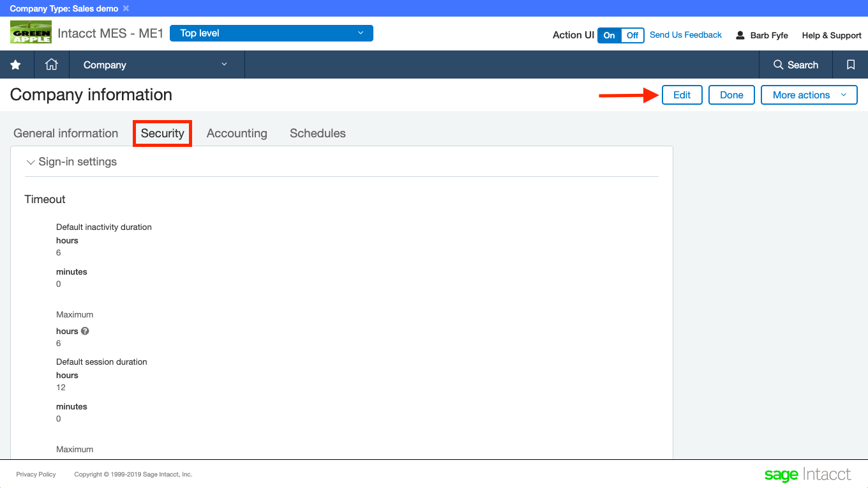Click the Timeout heading text
868x488 pixels.
point(45,199)
